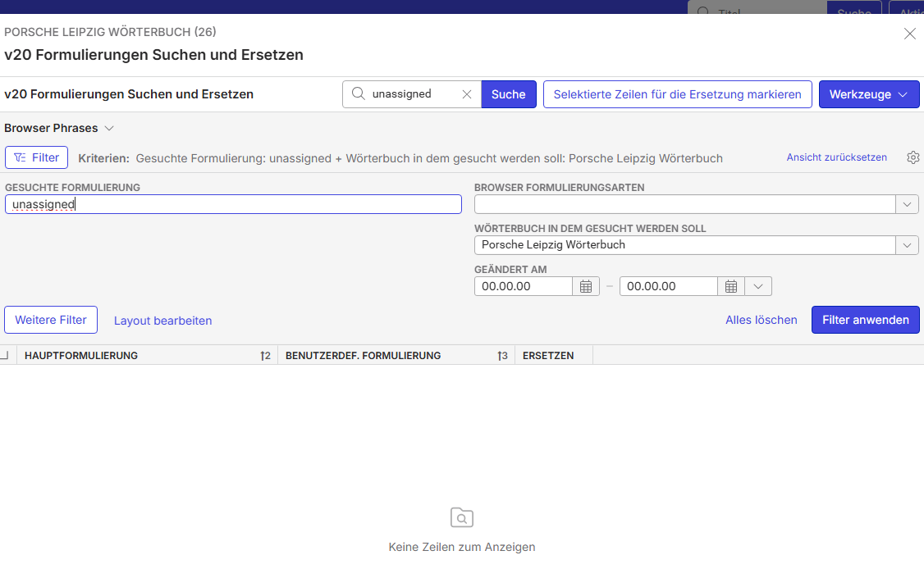Open date range presets dropdown

[758, 286]
